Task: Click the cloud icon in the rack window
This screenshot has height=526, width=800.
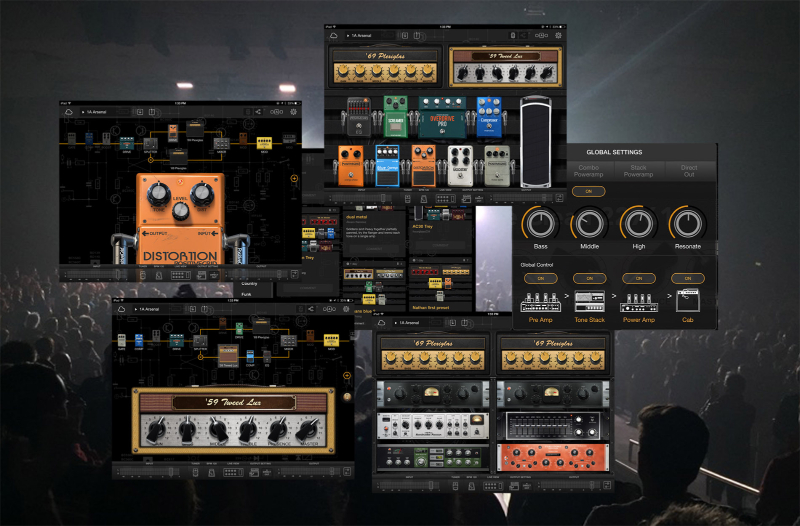Action: tap(381, 323)
